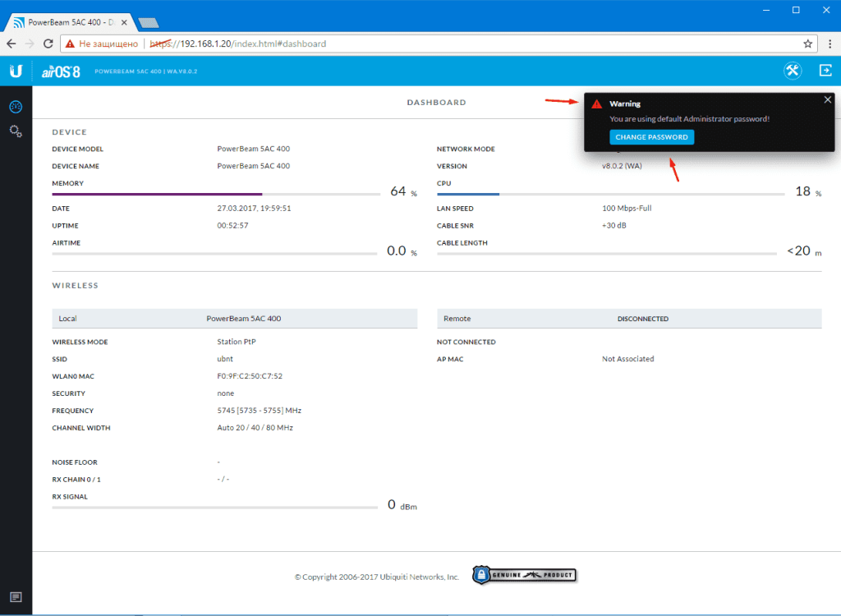Open the Chrome three-dot menu
Image resolution: width=841 pixels, height=616 pixels.
(x=830, y=44)
